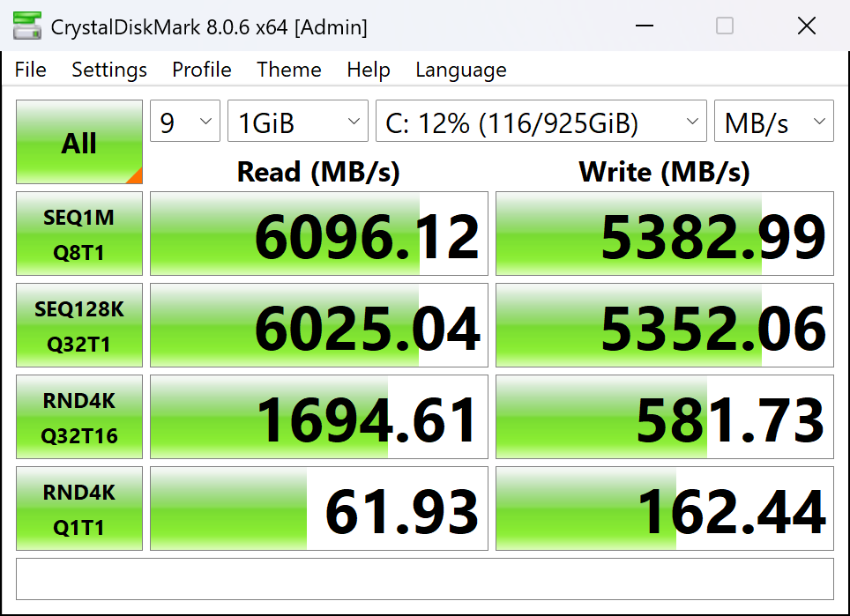The image size is (850, 616).
Task: Select the 5352.06 SEQ128K write result
Action: tap(665, 325)
